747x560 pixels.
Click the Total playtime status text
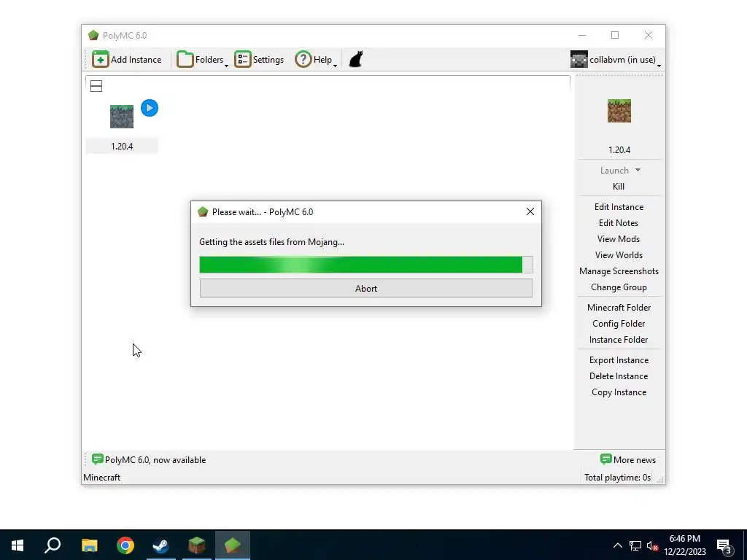[617, 478]
